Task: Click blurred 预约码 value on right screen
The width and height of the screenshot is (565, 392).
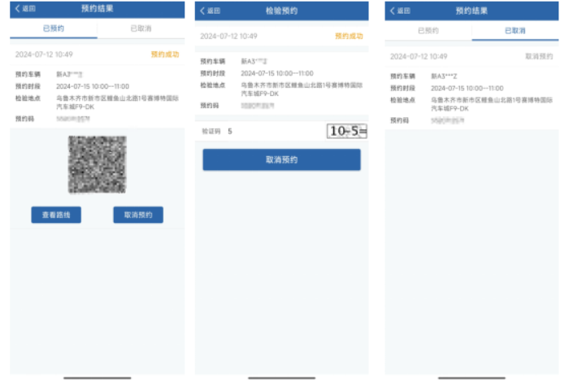Action: (448, 120)
